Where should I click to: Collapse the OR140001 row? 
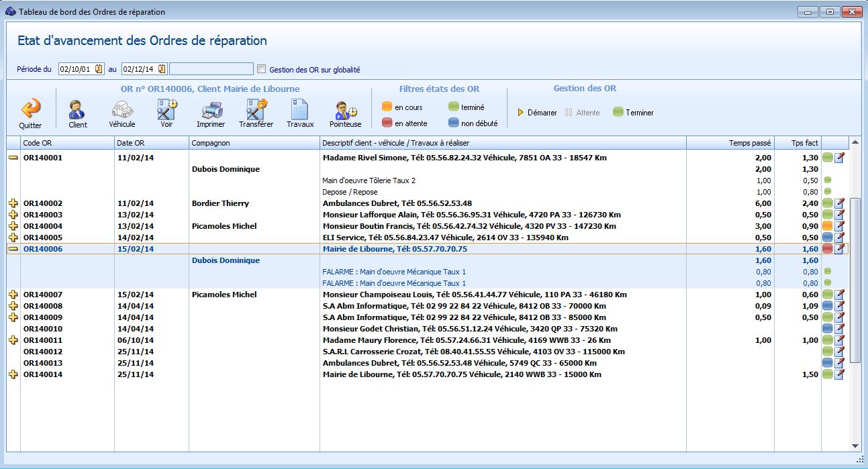pyautogui.click(x=13, y=158)
